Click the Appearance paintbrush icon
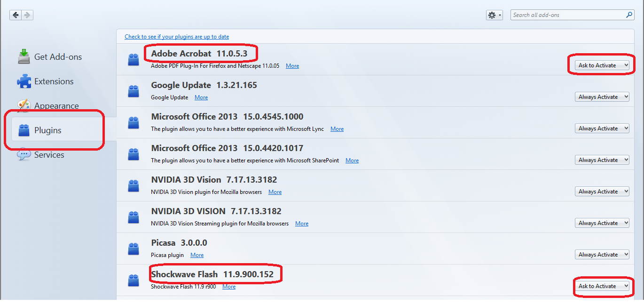The width and height of the screenshot is (644, 305). tap(24, 105)
